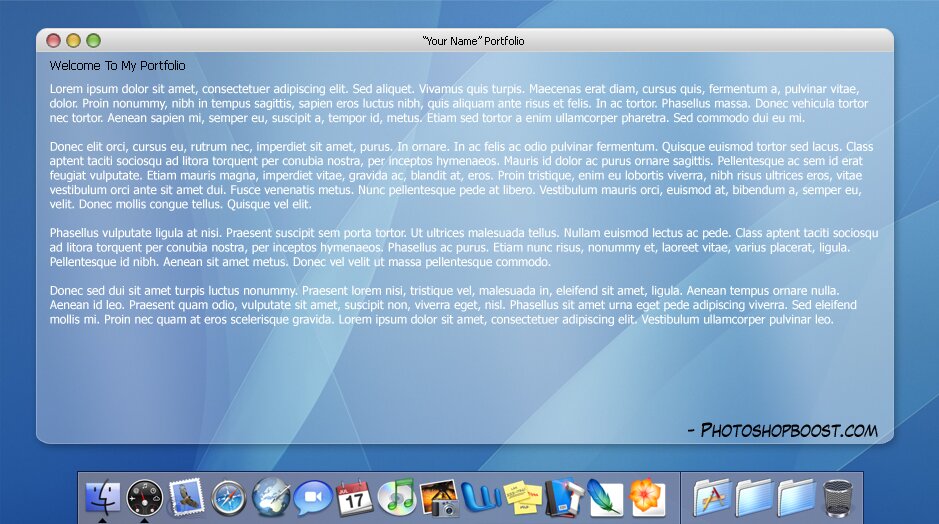Open the books and barcode scanner icon

(564, 498)
